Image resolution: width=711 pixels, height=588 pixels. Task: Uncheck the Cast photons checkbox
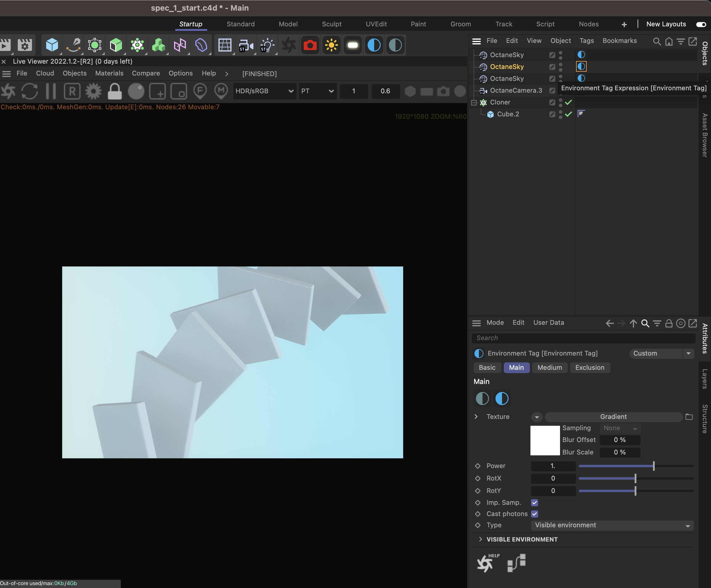tap(535, 514)
